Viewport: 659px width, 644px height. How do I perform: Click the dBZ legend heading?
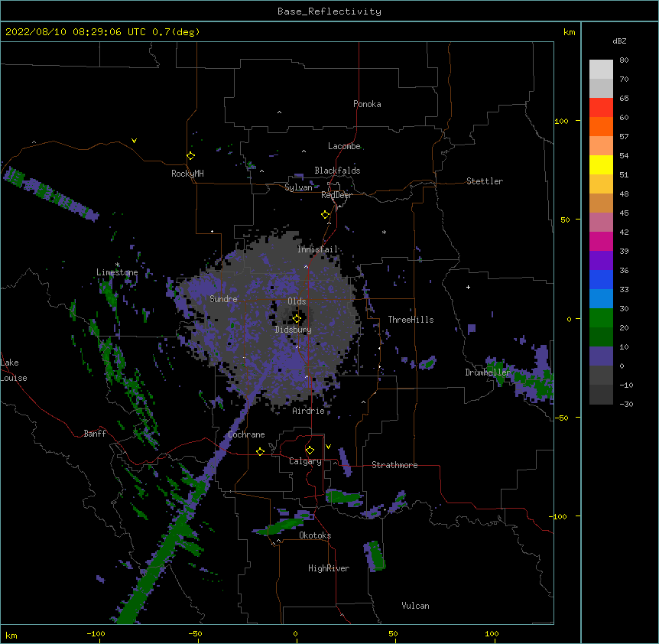[x=619, y=41]
